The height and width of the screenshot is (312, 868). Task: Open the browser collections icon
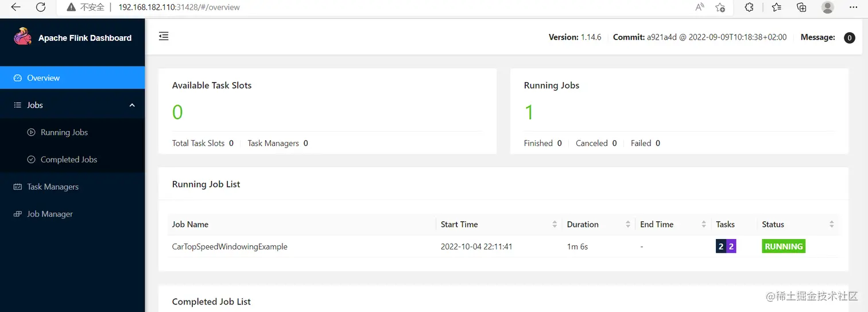pos(802,7)
